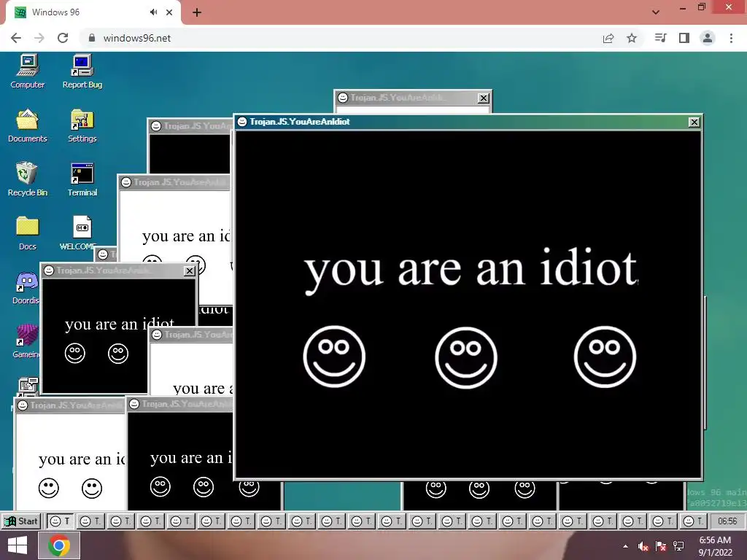This screenshot has height=560, width=747.
Task: Go back in the Chrome browser
Action: point(16,38)
